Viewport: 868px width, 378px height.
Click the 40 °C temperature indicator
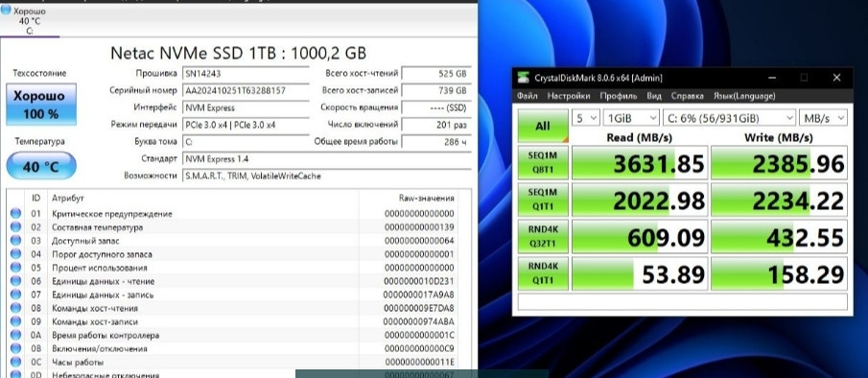click(41, 166)
